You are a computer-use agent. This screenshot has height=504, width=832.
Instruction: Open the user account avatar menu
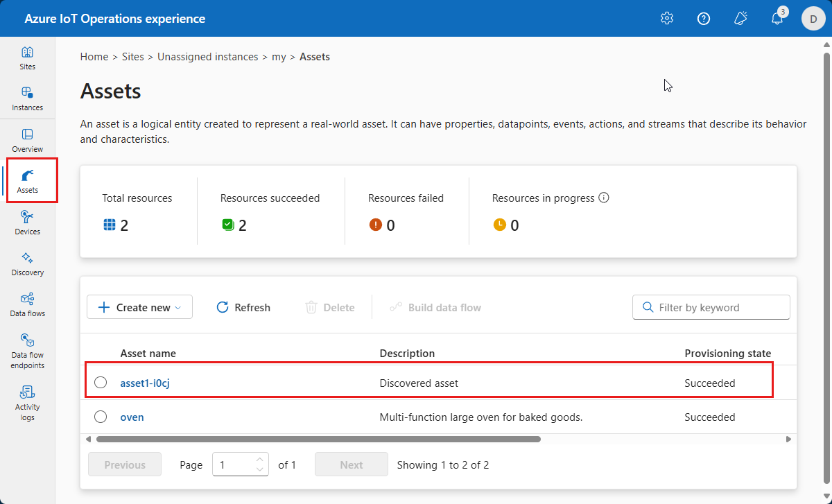(813, 19)
